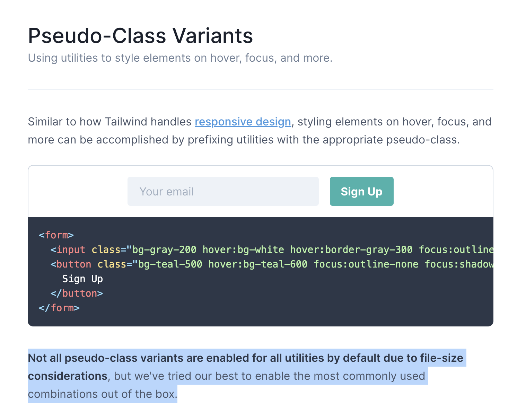Click the Sign Up button
Screen dimensions: 526x420
pyautogui.click(x=361, y=191)
